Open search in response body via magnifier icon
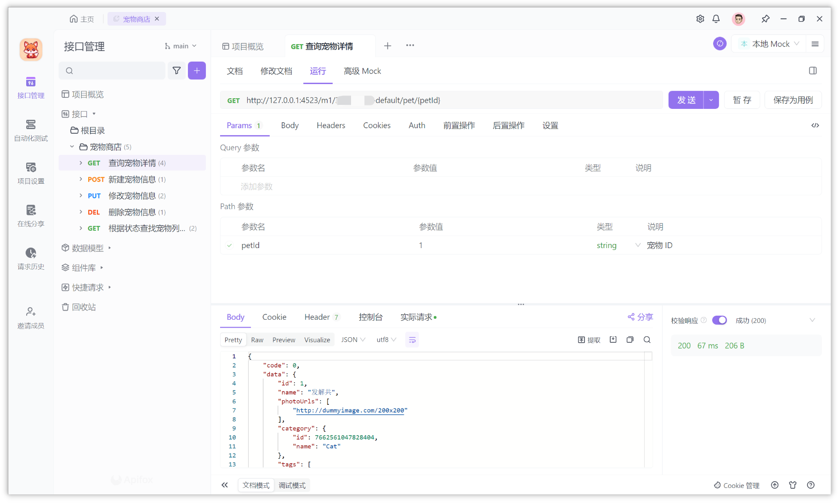 point(647,340)
